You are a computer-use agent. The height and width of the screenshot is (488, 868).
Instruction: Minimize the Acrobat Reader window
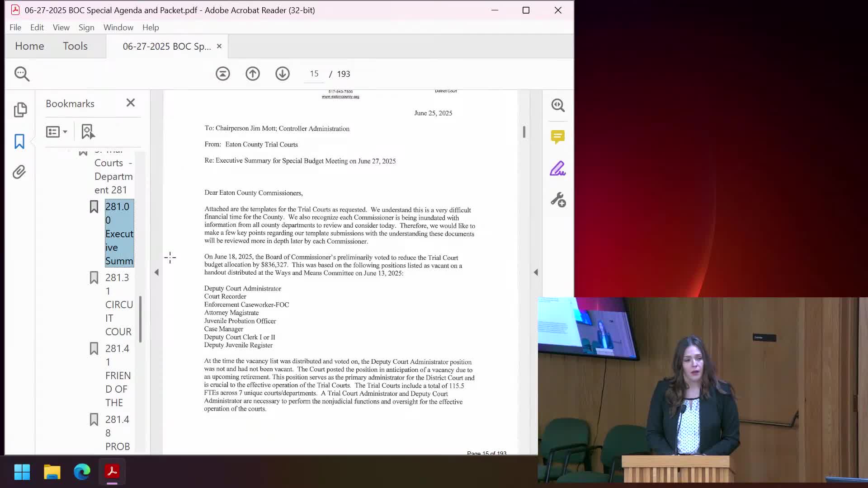pos(495,10)
